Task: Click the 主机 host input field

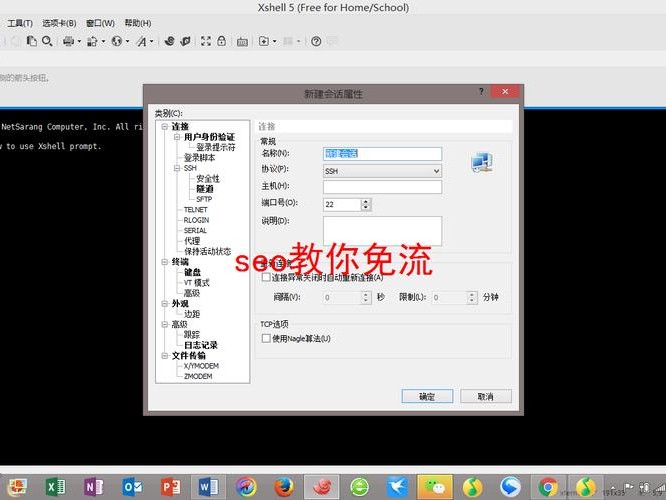Action: (x=382, y=187)
